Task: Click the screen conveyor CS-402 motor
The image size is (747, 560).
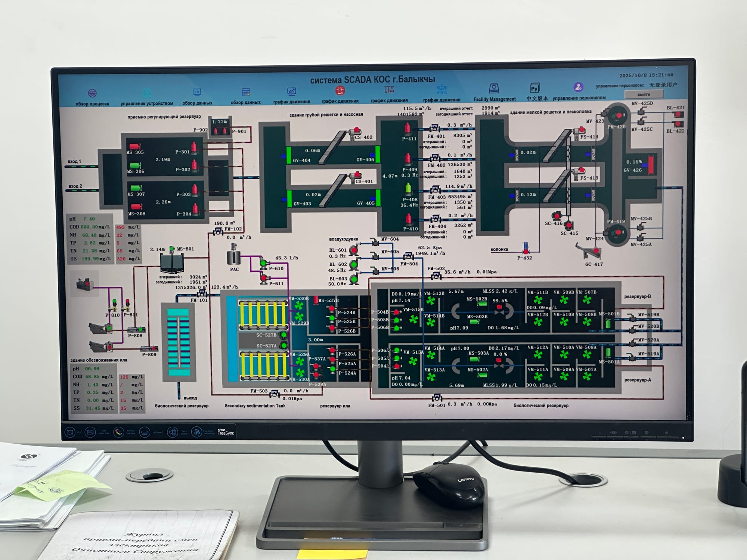Action: [x=356, y=131]
